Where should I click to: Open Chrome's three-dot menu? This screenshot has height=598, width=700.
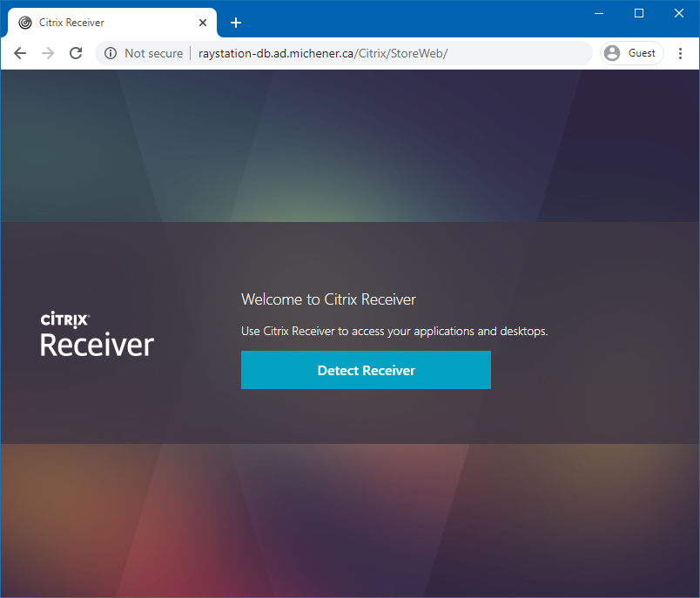click(680, 53)
